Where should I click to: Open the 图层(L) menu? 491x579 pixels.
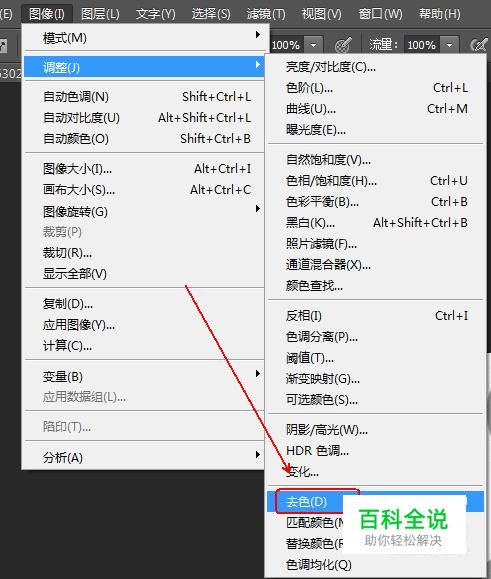coord(100,14)
